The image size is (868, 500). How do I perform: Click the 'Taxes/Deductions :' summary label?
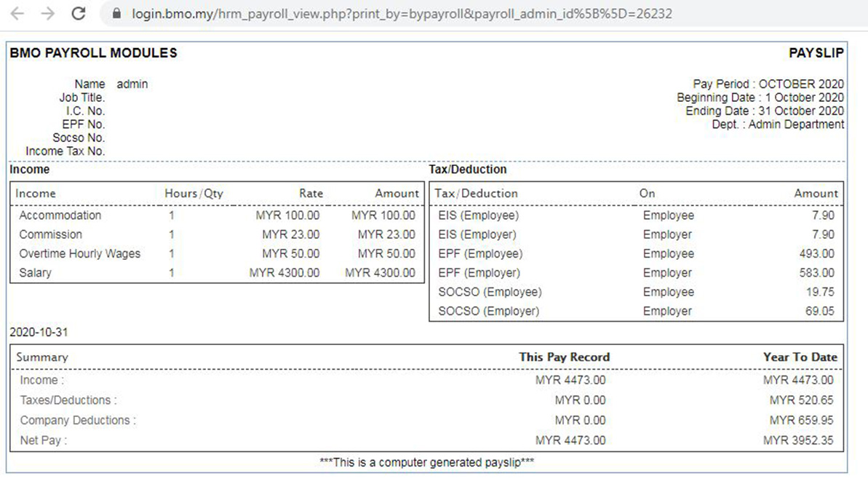click(x=68, y=400)
